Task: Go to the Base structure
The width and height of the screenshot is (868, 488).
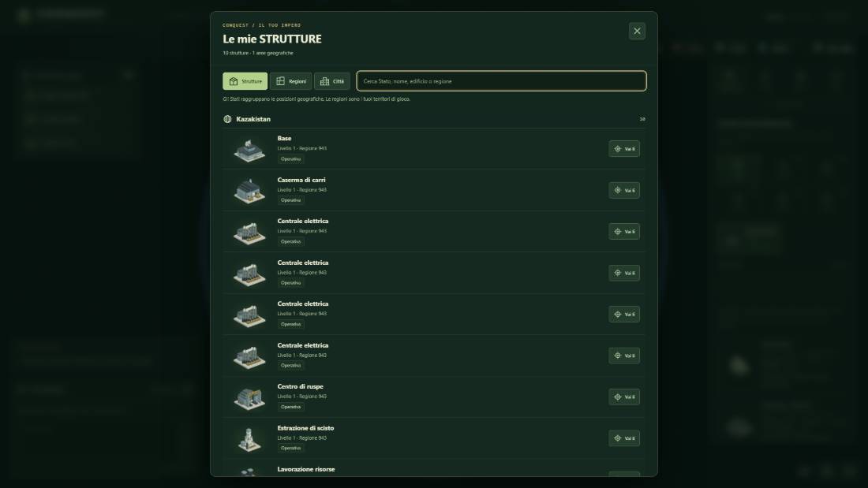Action: point(624,149)
